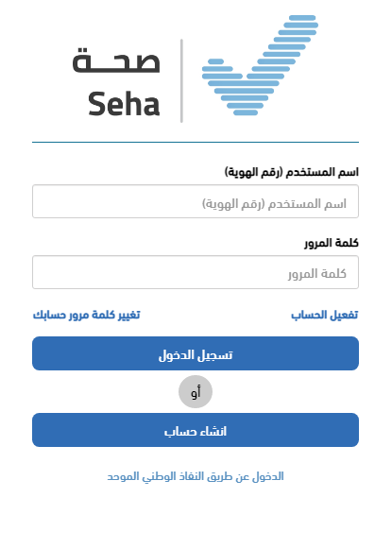Click the password field placeholder text
Screen dimensions: 392x549
point(317,274)
